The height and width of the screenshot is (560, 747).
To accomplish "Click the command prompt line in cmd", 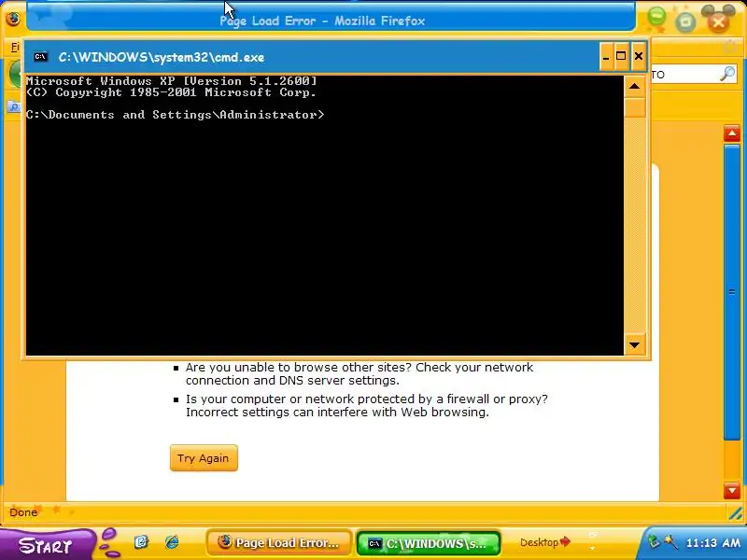I will pyautogui.click(x=175, y=115).
